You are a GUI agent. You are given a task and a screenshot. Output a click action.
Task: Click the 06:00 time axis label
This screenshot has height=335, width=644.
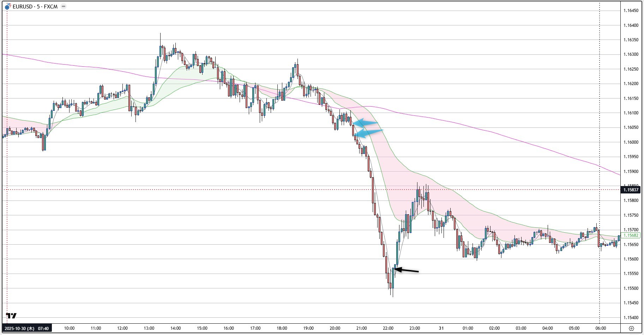click(600, 328)
